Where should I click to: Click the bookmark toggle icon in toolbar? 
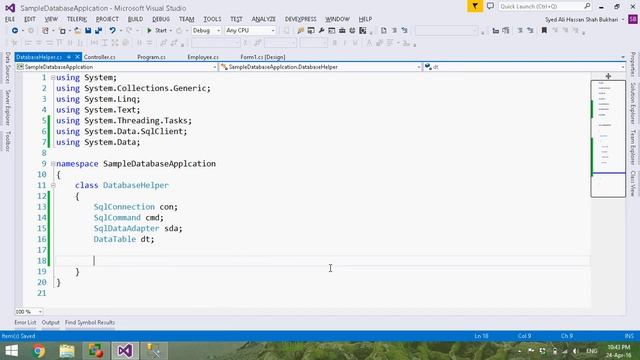pyautogui.click(x=544, y=31)
